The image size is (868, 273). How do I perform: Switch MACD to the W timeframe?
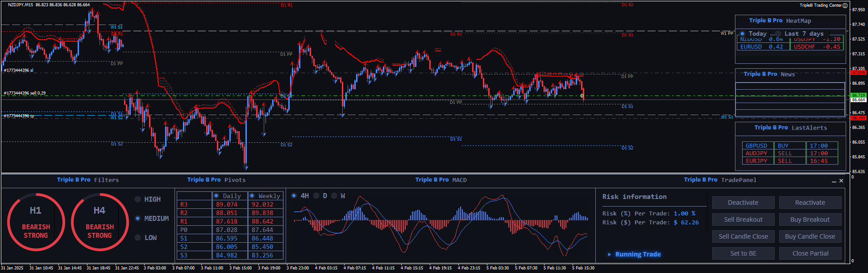pyautogui.click(x=334, y=196)
